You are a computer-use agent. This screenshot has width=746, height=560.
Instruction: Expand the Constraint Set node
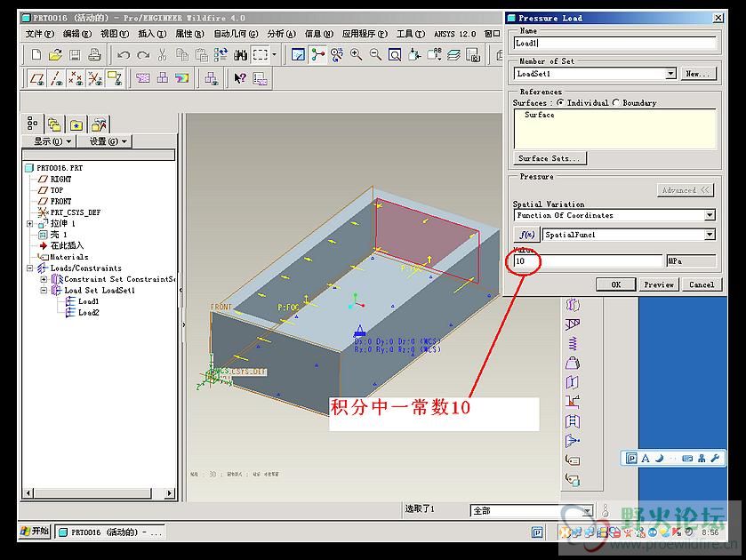point(44,279)
